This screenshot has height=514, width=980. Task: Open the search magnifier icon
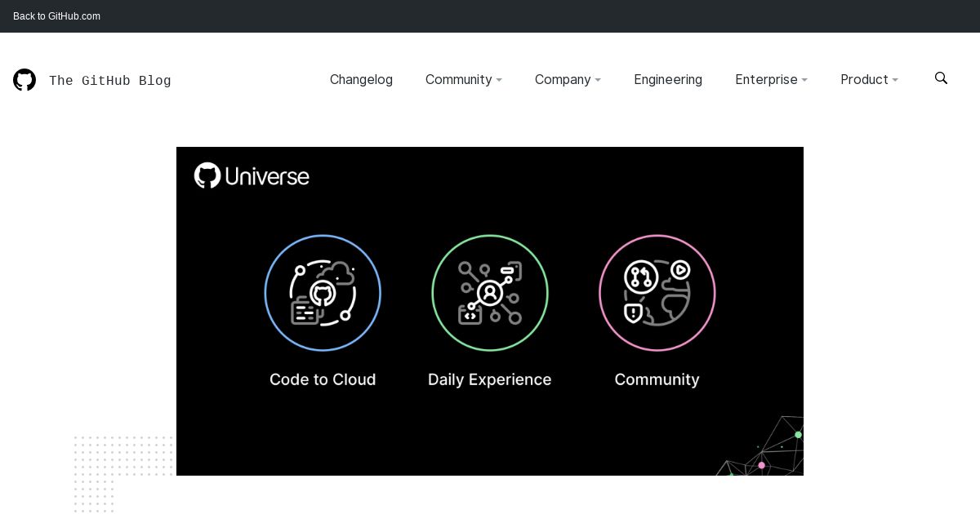coord(941,78)
